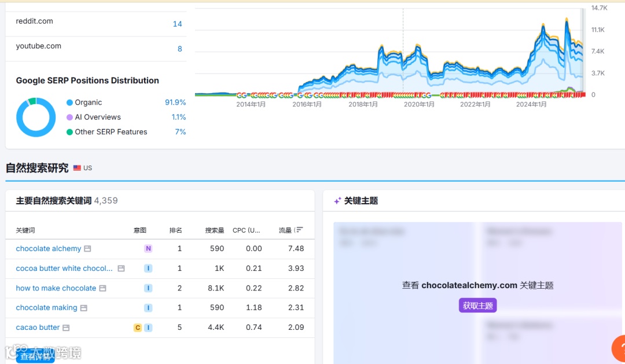Sort by 意图 column header
The height and width of the screenshot is (364, 625).
[140, 230]
